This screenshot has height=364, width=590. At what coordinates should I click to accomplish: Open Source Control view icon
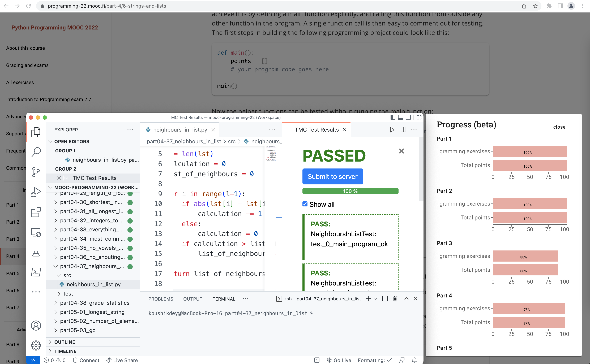(x=36, y=172)
